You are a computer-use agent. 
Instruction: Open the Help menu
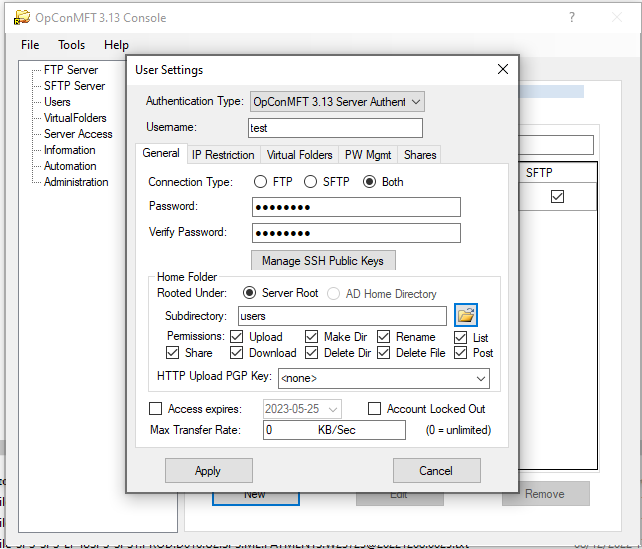[116, 45]
